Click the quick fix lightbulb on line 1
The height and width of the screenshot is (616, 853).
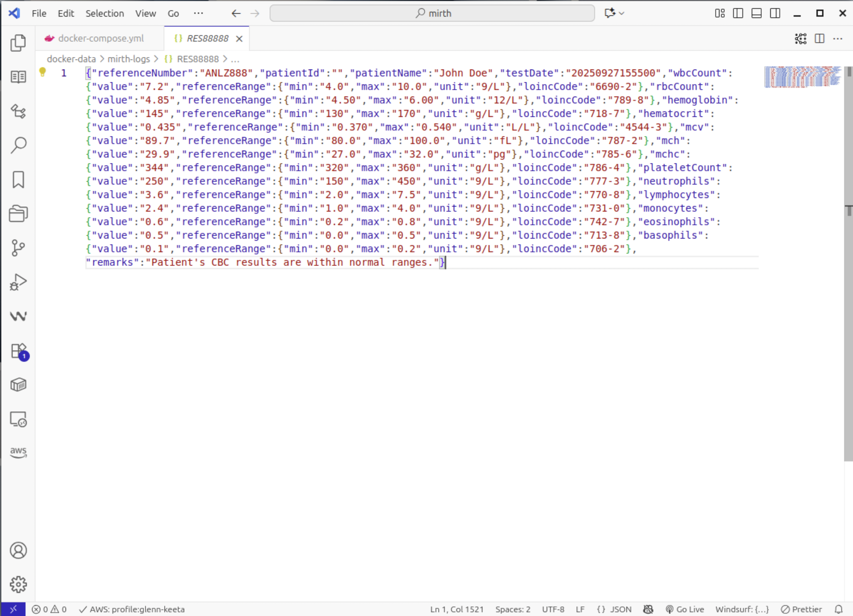coord(42,72)
